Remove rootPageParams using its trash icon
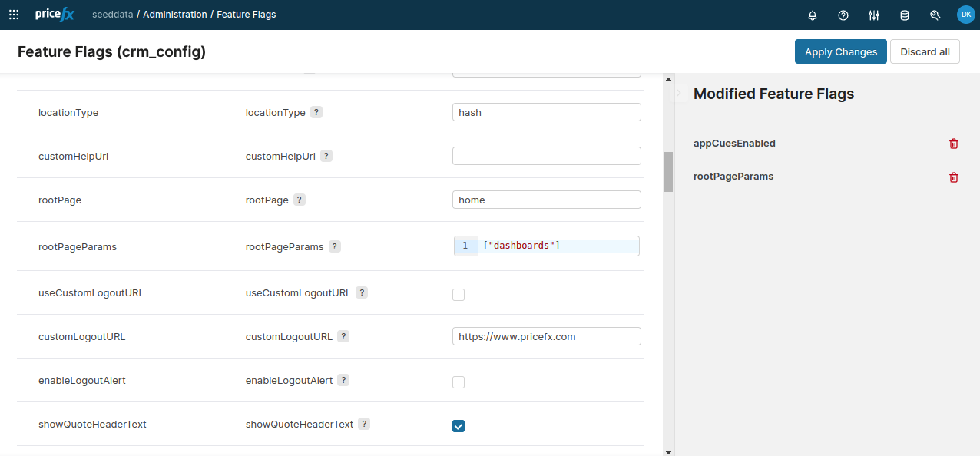 click(x=954, y=177)
